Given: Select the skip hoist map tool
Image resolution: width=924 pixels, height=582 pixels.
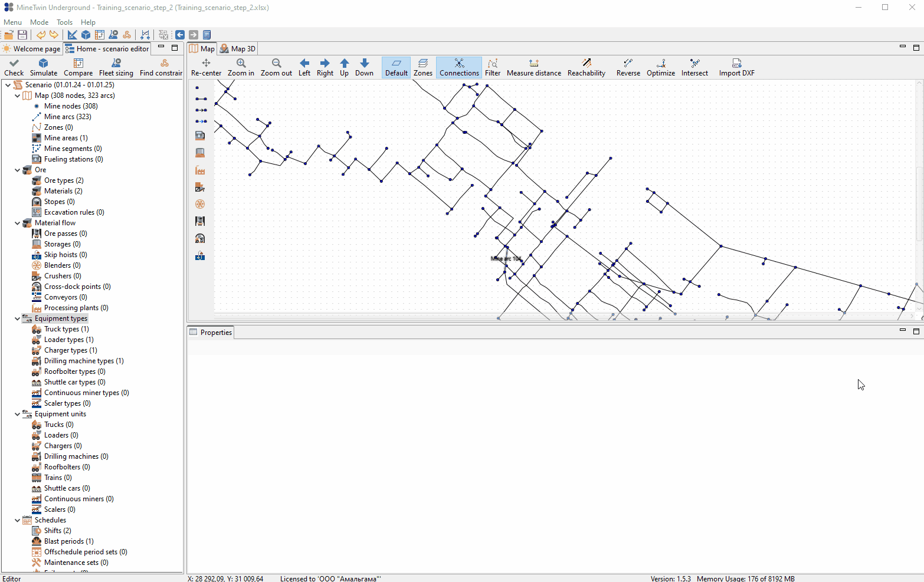Looking at the screenshot, I should pyautogui.click(x=200, y=256).
